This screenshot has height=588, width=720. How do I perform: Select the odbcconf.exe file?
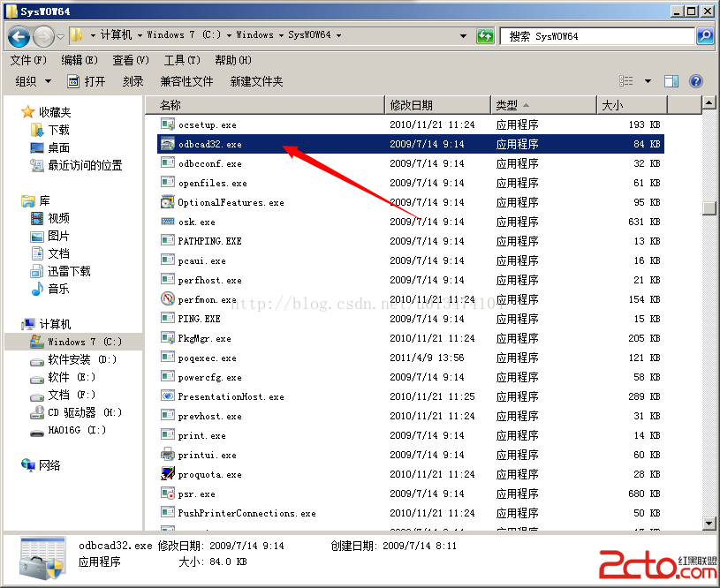pyautogui.click(x=411, y=163)
